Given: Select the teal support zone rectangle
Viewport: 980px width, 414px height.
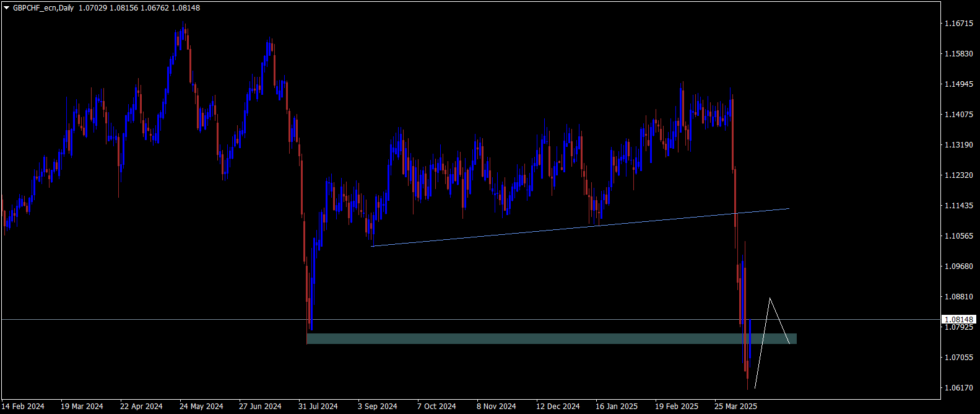Looking at the screenshot, I should click(x=526, y=338).
